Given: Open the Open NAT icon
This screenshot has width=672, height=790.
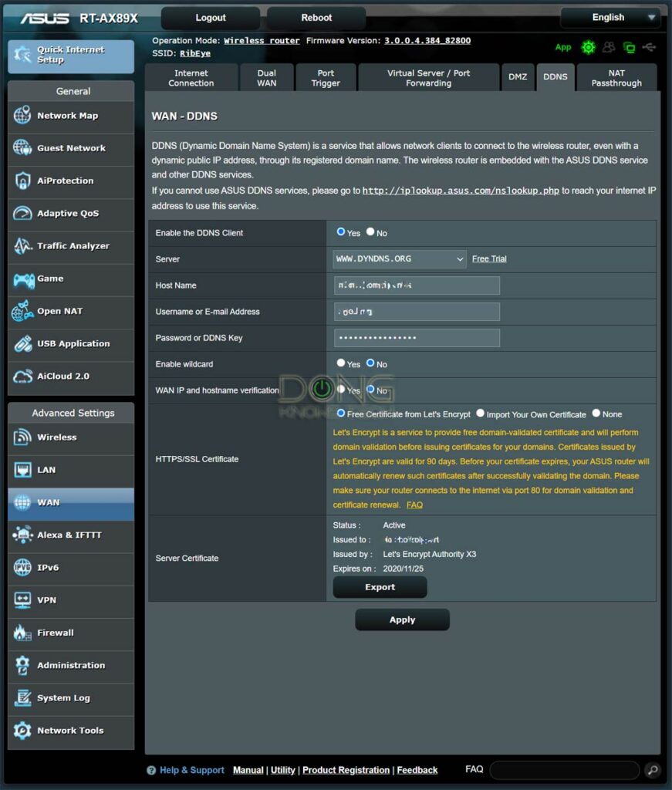Looking at the screenshot, I should pos(22,311).
